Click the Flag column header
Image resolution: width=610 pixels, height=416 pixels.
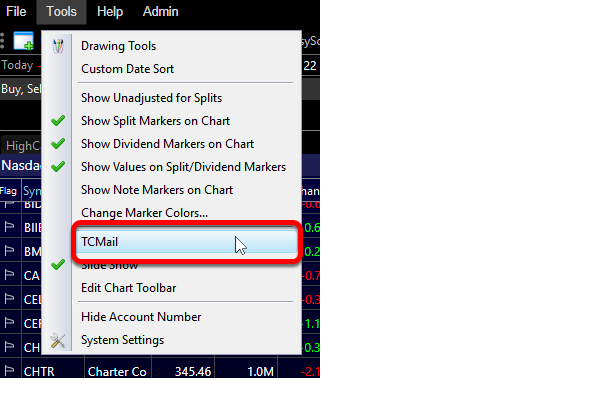tap(9, 191)
